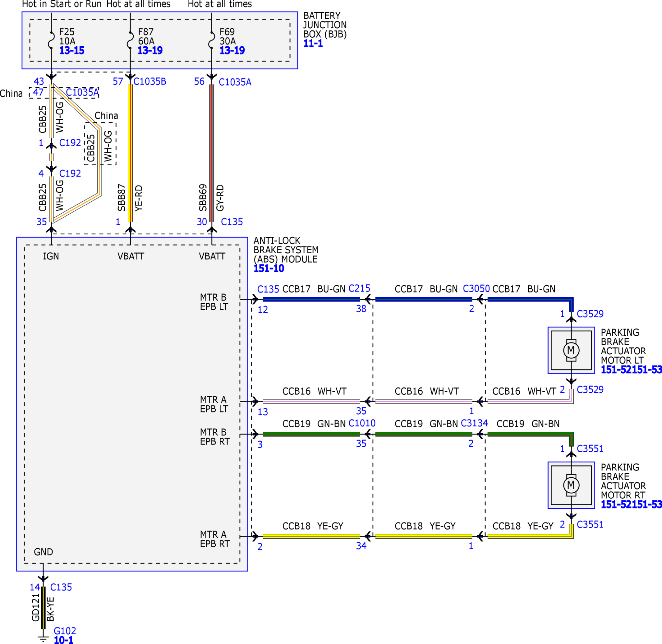The height and width of the screenshot is (644, 662).
Task: Select connector C3551 at pin 1
Action: pos(590,449)
